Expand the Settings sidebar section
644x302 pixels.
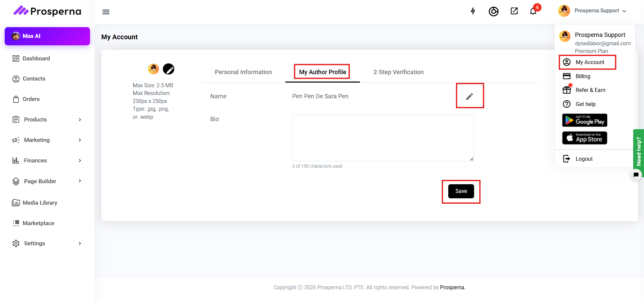pos(47,243)
